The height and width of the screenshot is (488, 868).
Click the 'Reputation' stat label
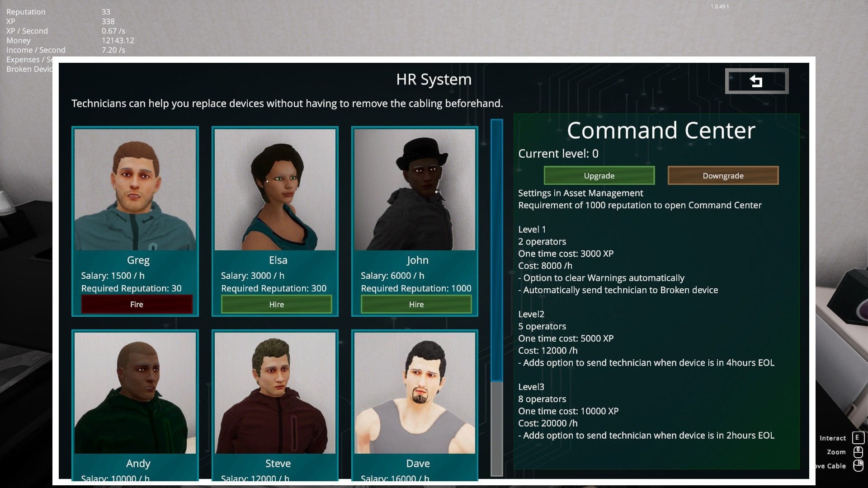point(26,12)
